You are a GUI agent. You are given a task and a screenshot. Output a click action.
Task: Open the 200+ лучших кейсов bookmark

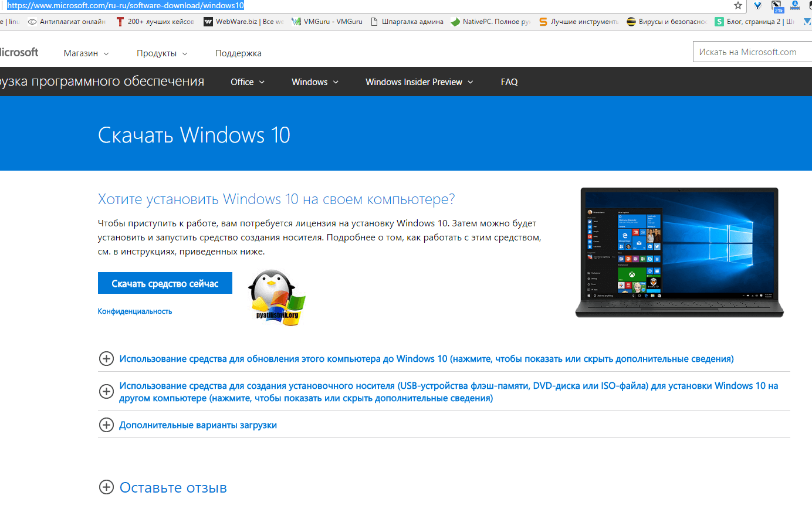point(155,22)
